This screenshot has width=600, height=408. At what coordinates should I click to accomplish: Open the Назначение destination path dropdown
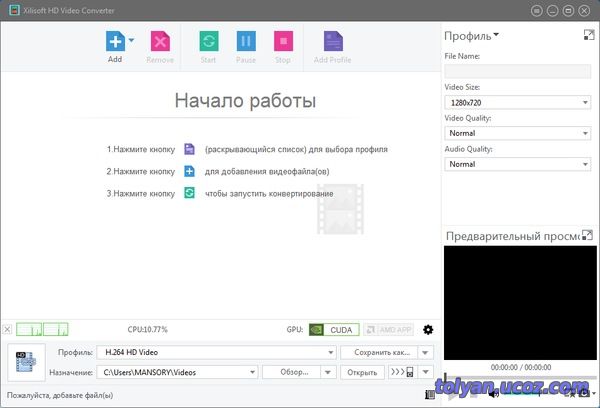[253, 372]
